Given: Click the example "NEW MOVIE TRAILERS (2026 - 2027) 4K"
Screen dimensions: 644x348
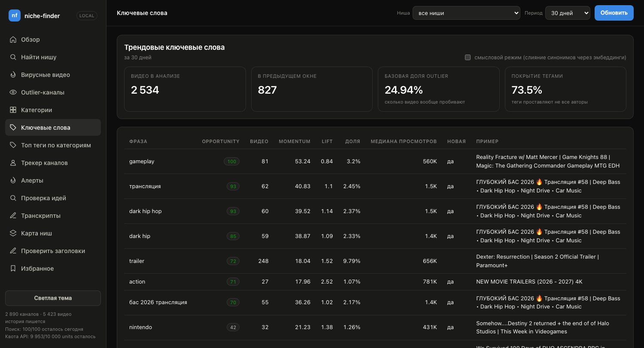Looking at the screenshot, I should [529, 282].
